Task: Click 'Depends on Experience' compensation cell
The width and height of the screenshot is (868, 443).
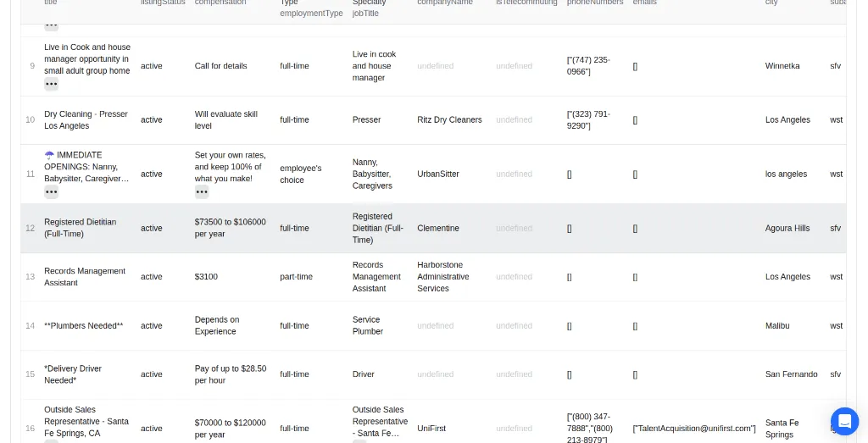Action: click(217, 326)
